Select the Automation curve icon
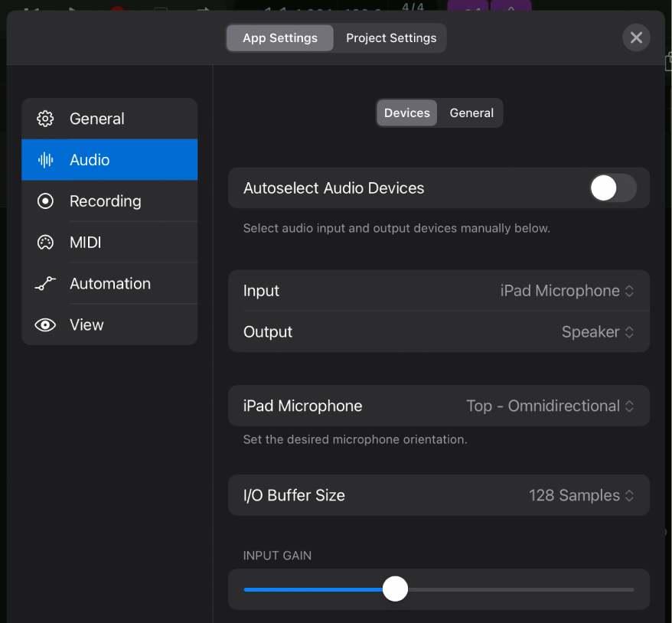This screenshot has height=623, width=672. pyautogui.click(x=45, y=283)
